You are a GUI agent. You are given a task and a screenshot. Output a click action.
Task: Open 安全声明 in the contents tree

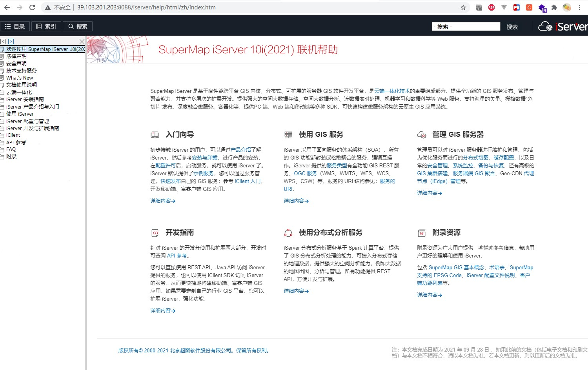(16, 63)
